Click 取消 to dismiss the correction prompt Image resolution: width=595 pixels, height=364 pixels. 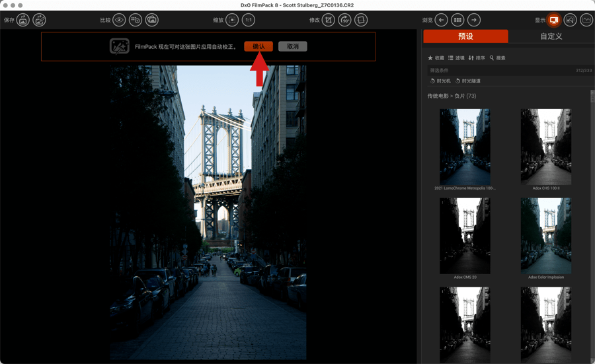292,46
